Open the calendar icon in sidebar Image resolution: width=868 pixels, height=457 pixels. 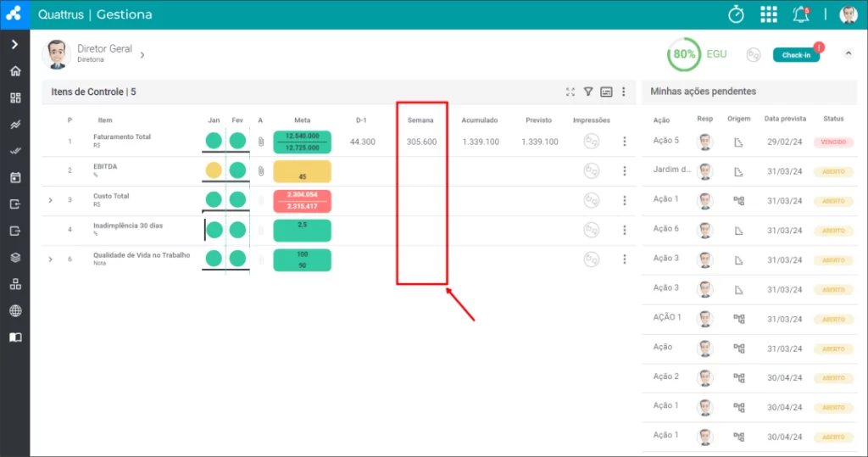point(15,177)
